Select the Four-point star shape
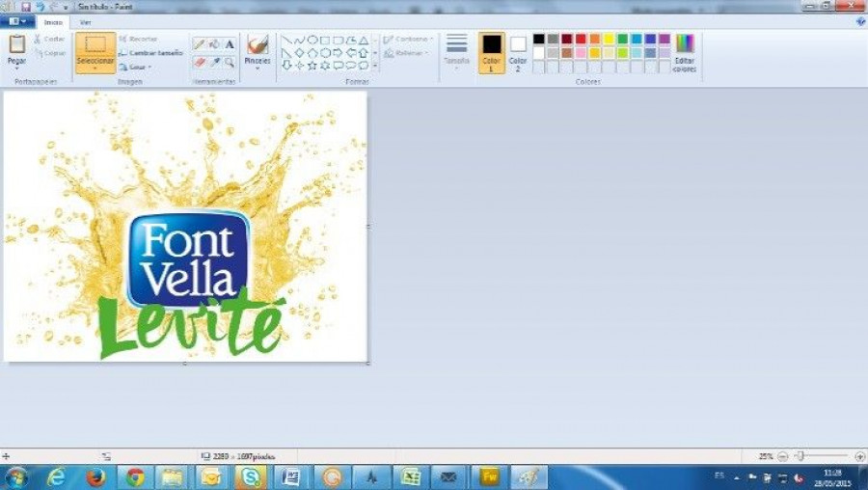This screenshot has width=868, height=490. [300, 66]
